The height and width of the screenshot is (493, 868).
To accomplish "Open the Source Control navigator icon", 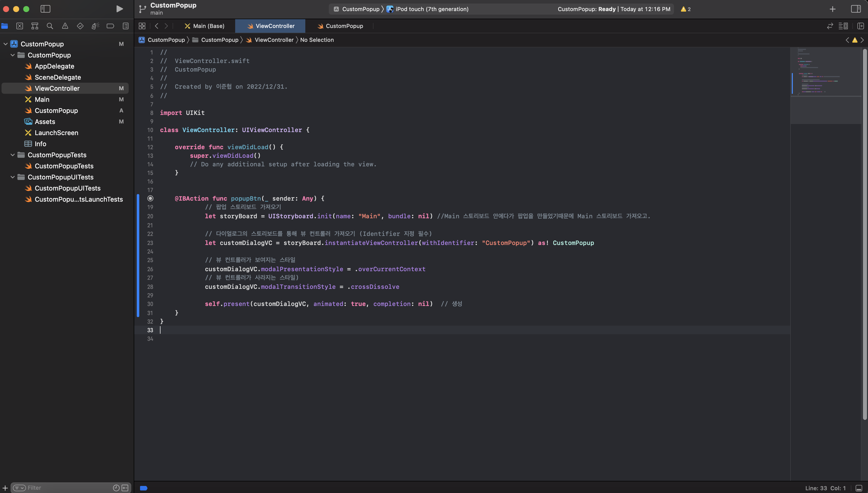I will point(20,26).
